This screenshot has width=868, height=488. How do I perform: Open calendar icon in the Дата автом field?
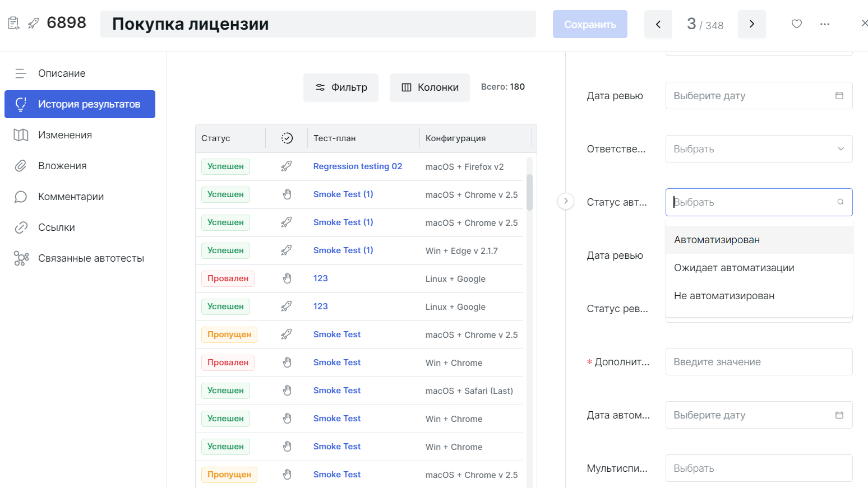coord(839,415)
